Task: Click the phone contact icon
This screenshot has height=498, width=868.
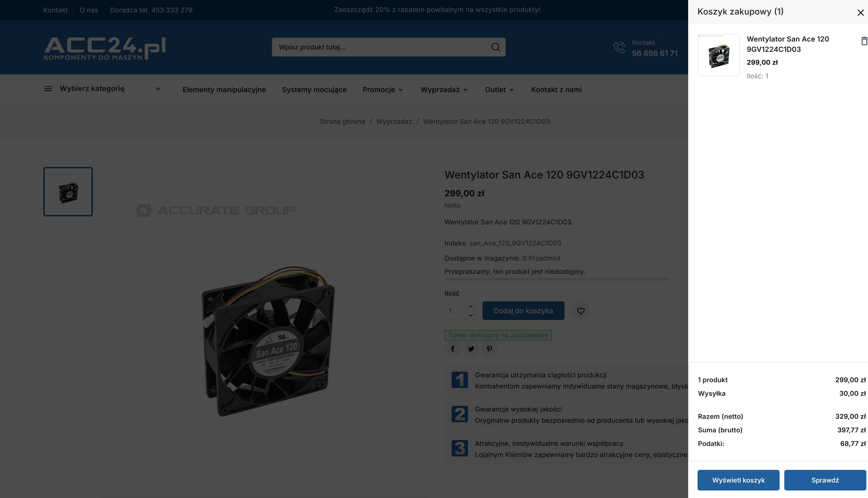Action: tap(619, 48)
